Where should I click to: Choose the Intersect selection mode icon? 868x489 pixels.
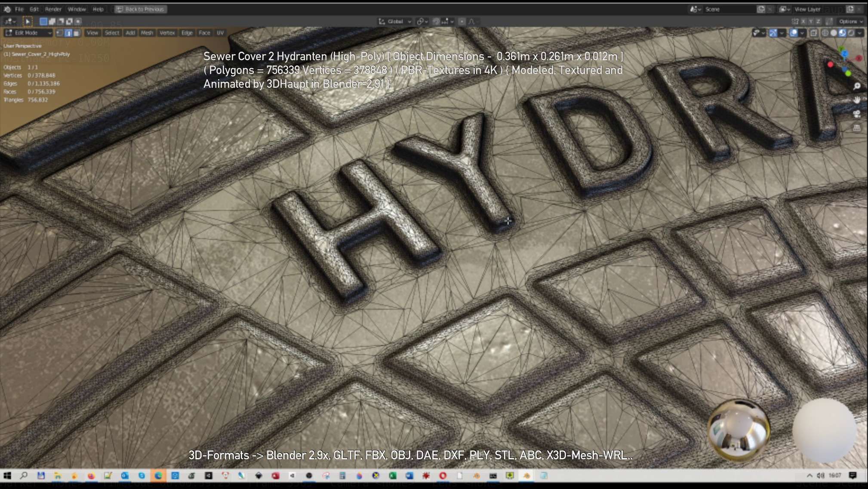click(x=78, y=21)
